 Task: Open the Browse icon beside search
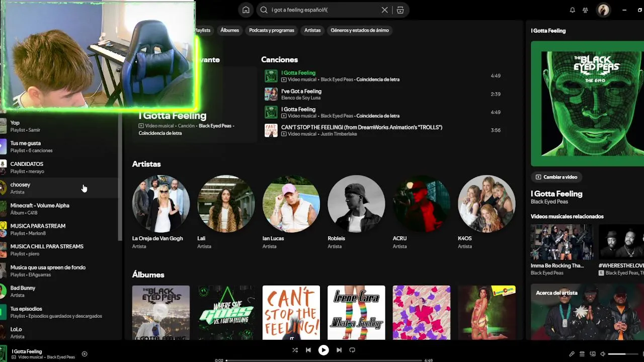(x=400, y=10)
